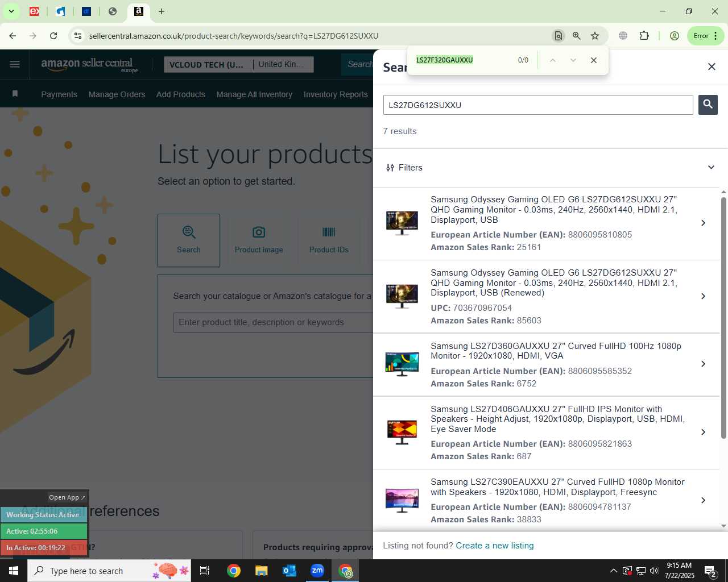
Task: Select the Product image option tile
Action: coord(259,240)
